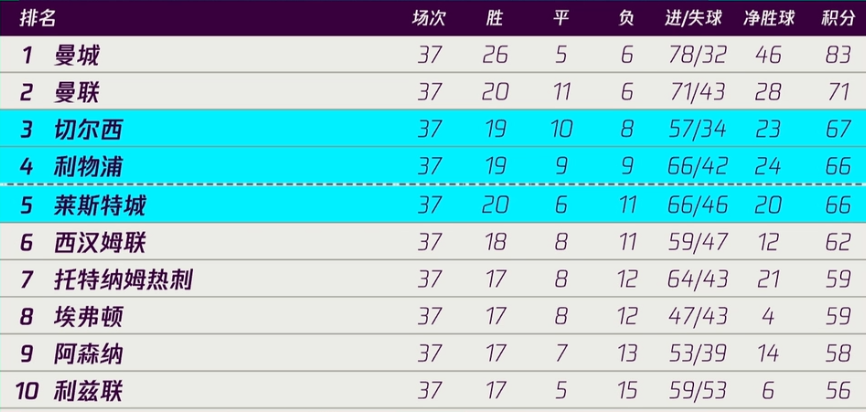Select the 利兹联 team row
Image resolution: width=866 pixels, height=412 pixels.
(433, 391)
